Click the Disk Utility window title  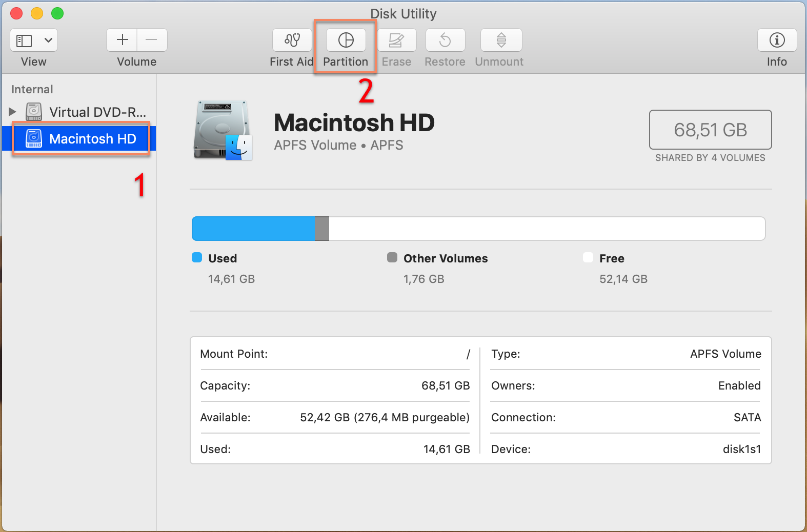tap(404, 14)
